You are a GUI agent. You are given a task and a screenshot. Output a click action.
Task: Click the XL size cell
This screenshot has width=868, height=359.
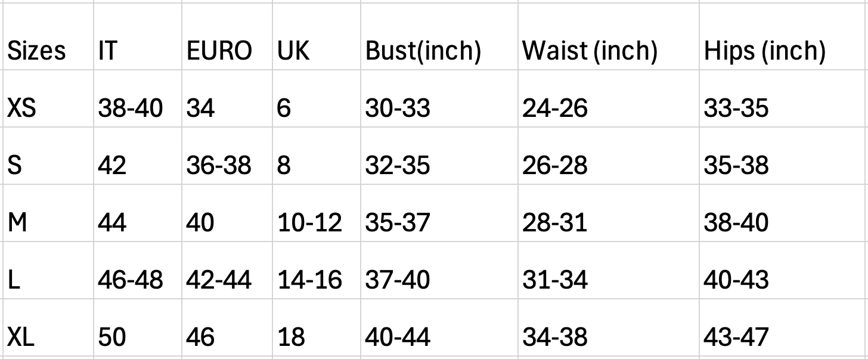pyautogui.click(x=47, y=327)
